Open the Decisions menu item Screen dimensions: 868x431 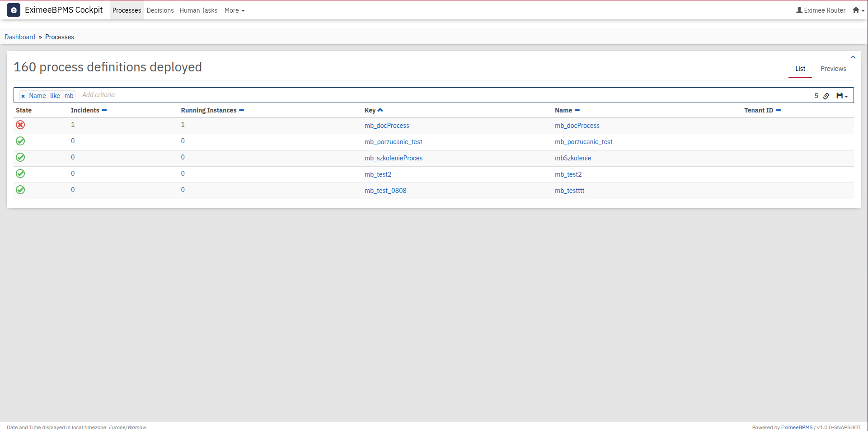(x=160, y=10)
